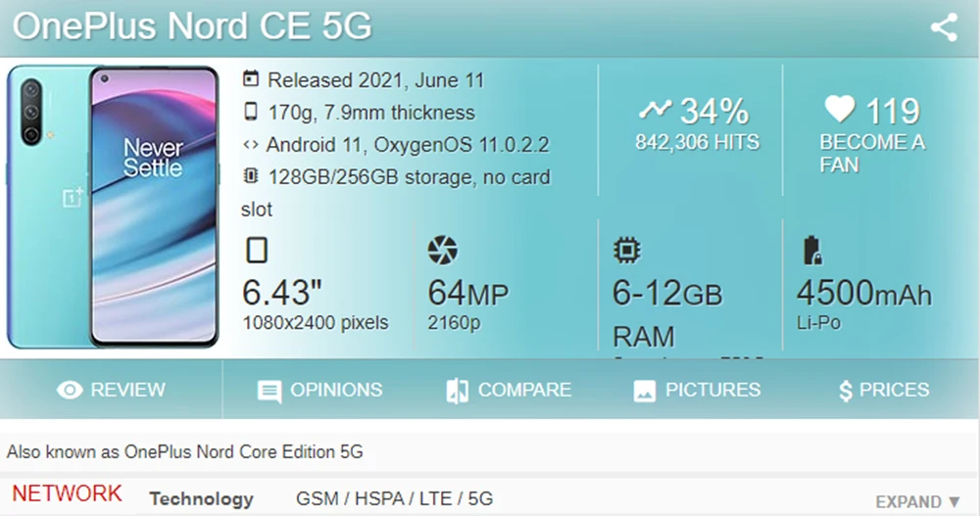
Task: Click the Technology label link
Action: [201, 498]
